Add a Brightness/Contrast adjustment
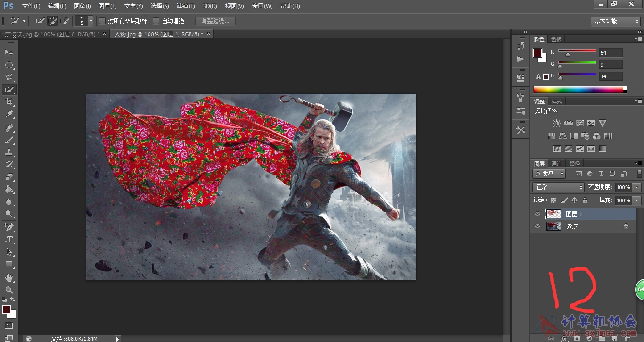Screen dimensions: 644x342 pyautogui.click(x=557, y=123)
